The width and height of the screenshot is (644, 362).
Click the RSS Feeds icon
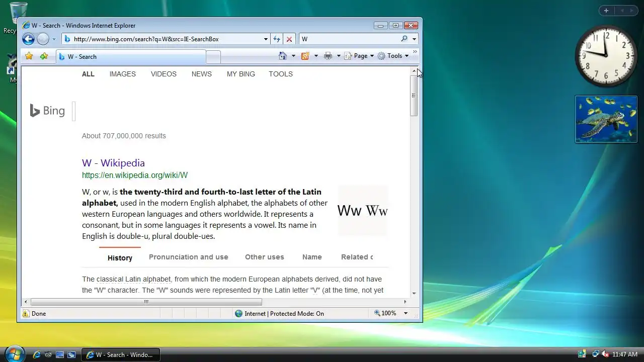tap(305, 56)
